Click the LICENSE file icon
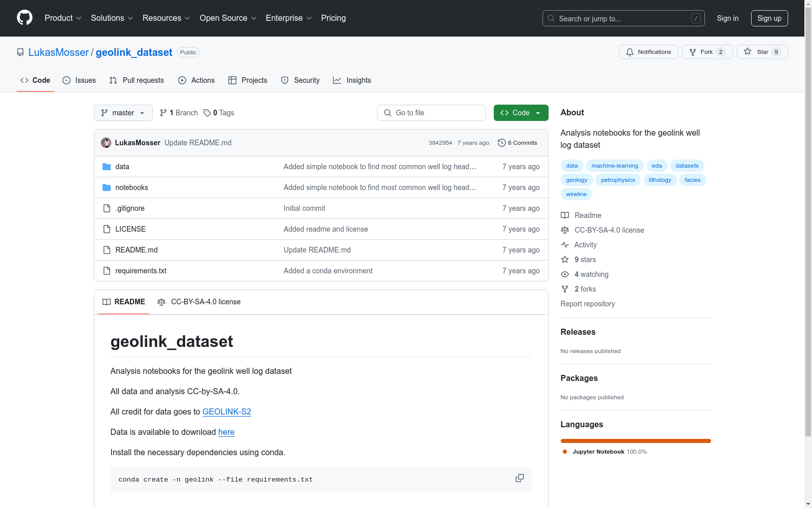The height and width of the screenshot is (508, 812). click(107, 229)
